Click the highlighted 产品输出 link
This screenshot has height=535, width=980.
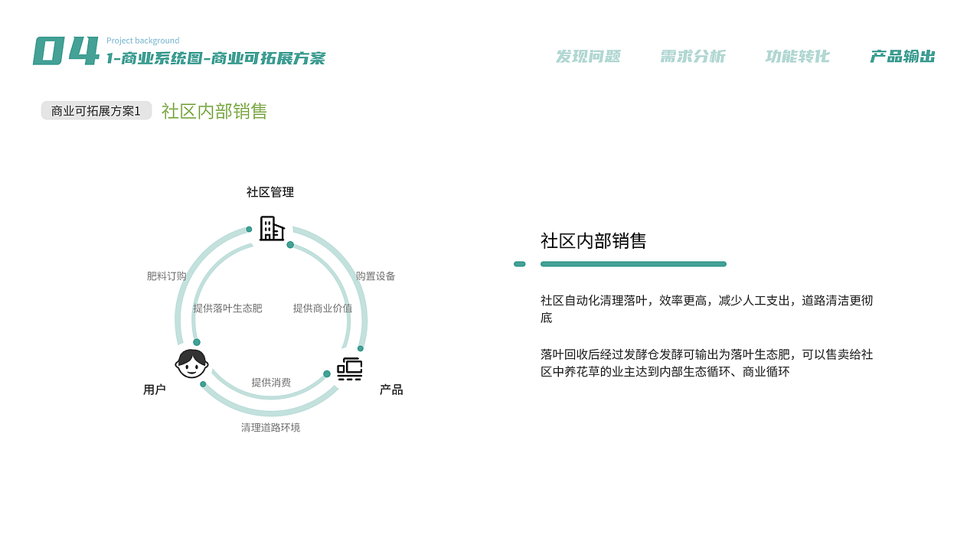click(901, 56)
